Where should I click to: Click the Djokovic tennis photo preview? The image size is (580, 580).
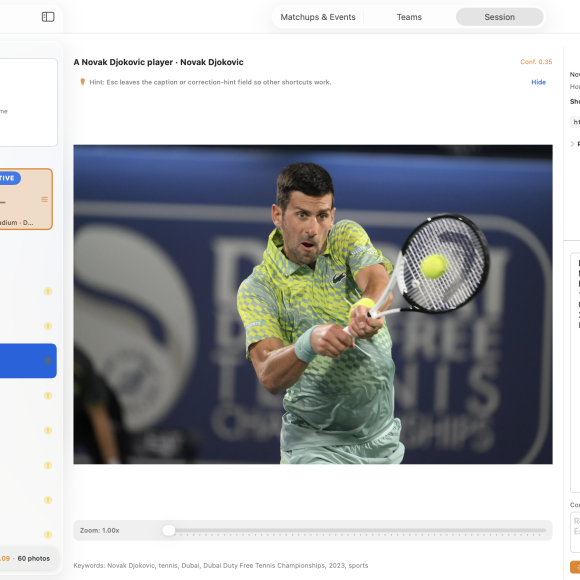tap(313, 304)
